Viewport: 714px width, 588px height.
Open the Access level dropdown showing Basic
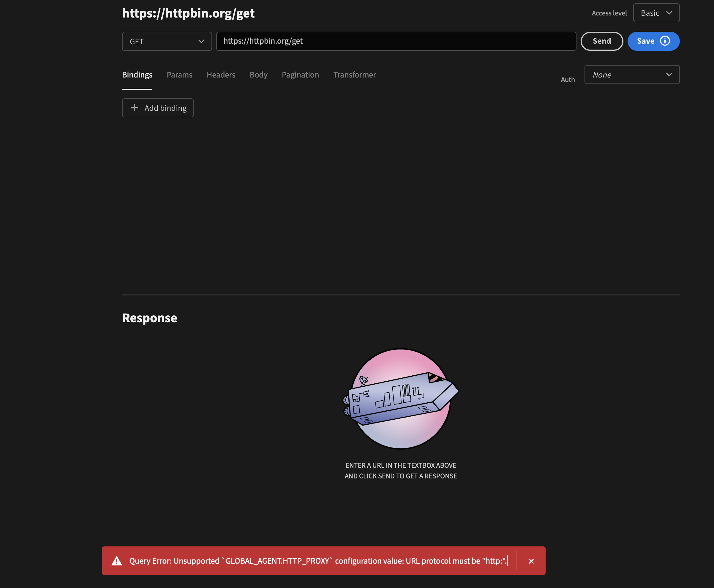tap(656, 12)
